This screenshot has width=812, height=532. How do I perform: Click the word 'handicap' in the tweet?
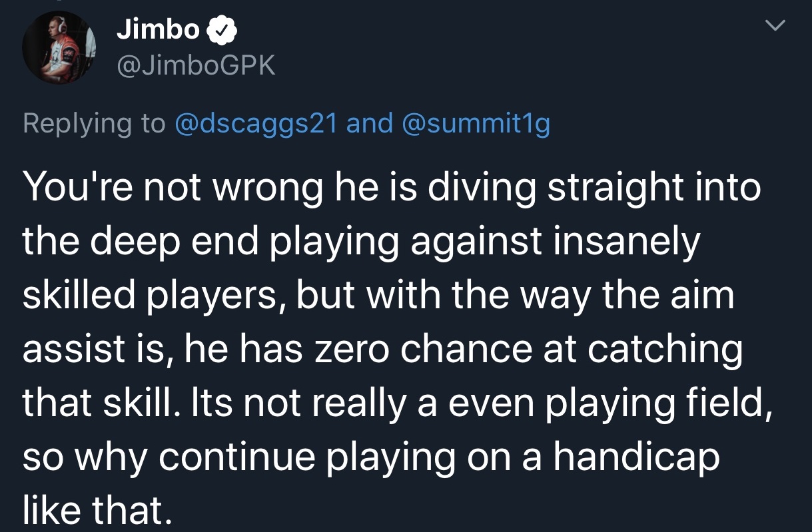pos(636,457)
